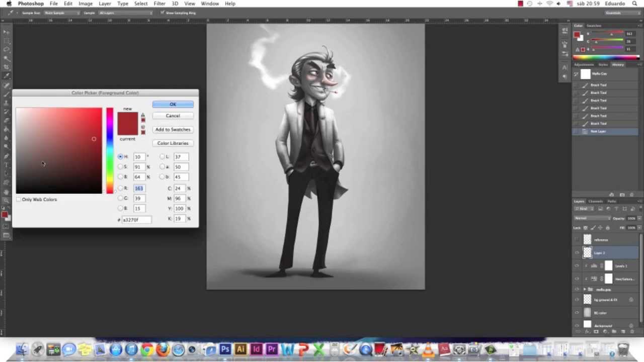Switch to the Adjustments tab
This screenshot has height=362, width=644.
(584, 64)
